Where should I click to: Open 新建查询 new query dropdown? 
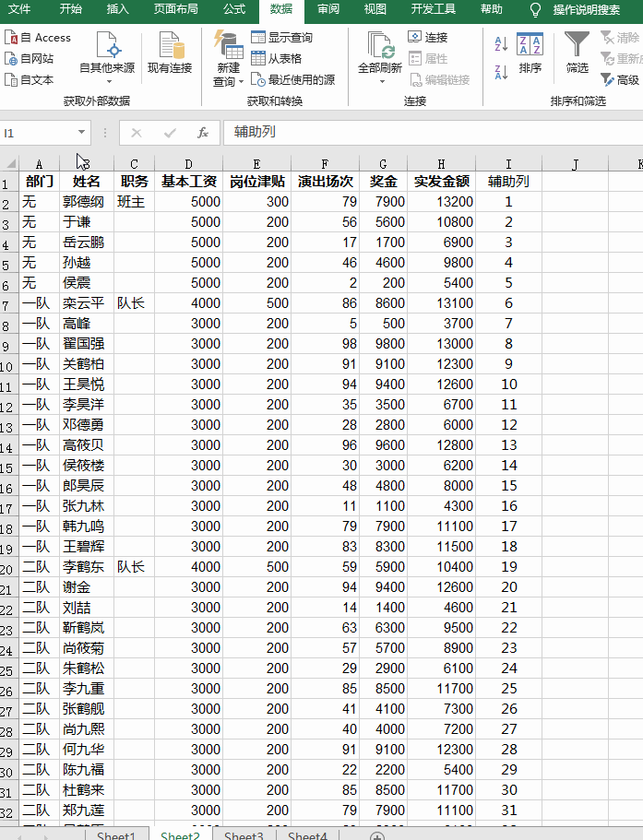[228, 58]
